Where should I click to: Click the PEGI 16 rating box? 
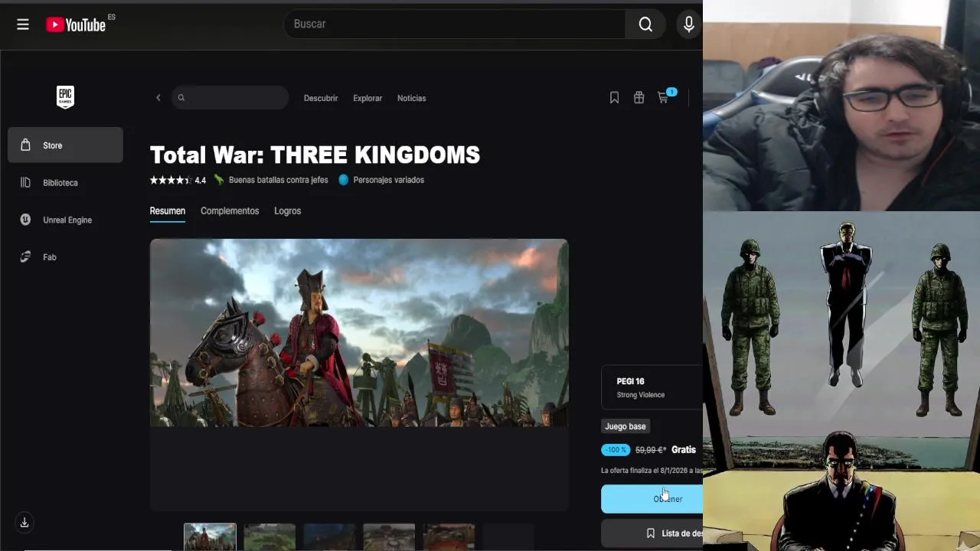(x=652, y=387)
